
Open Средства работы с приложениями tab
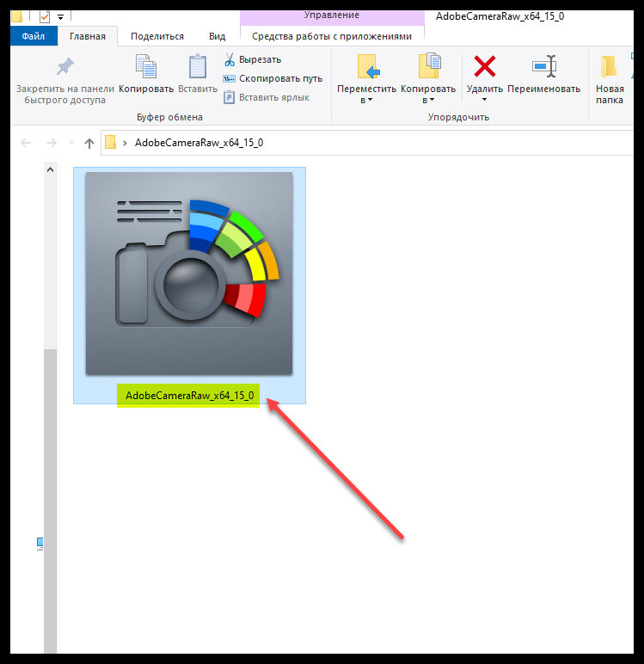tap(332, 36)
